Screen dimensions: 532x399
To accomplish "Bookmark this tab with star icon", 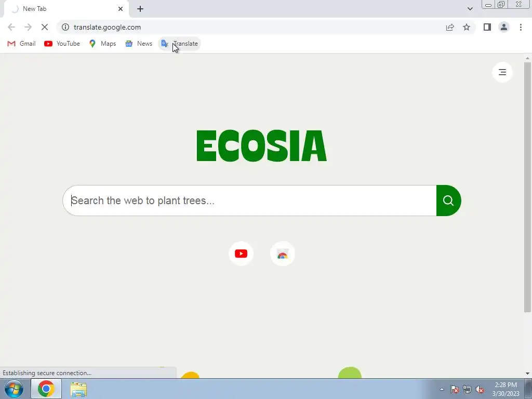I will click(x=467, y=27).
